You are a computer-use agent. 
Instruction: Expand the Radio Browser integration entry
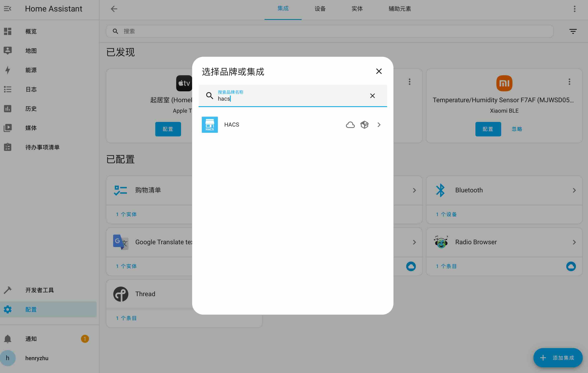point(574,242)
